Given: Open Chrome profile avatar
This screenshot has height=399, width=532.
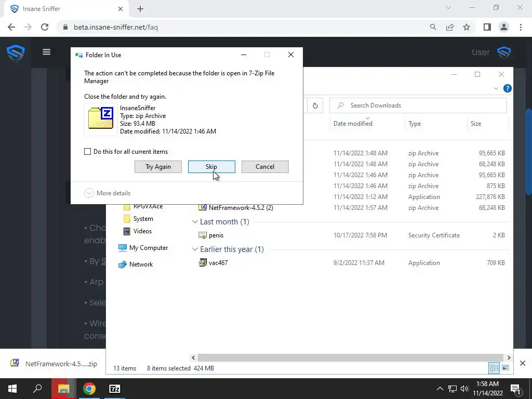Looking at the screenshot, I should [504, 27].
